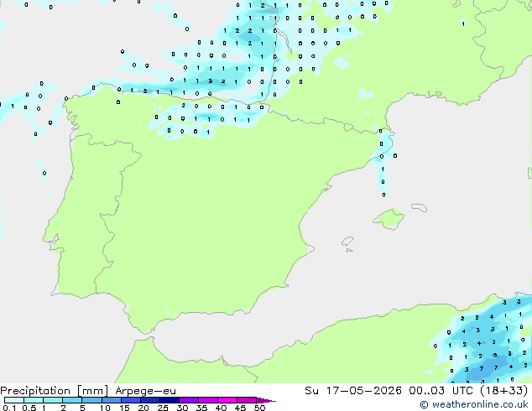Click the legend value label "45"
The width and height of the screenshot is (532, 411).
coord(240,408)
